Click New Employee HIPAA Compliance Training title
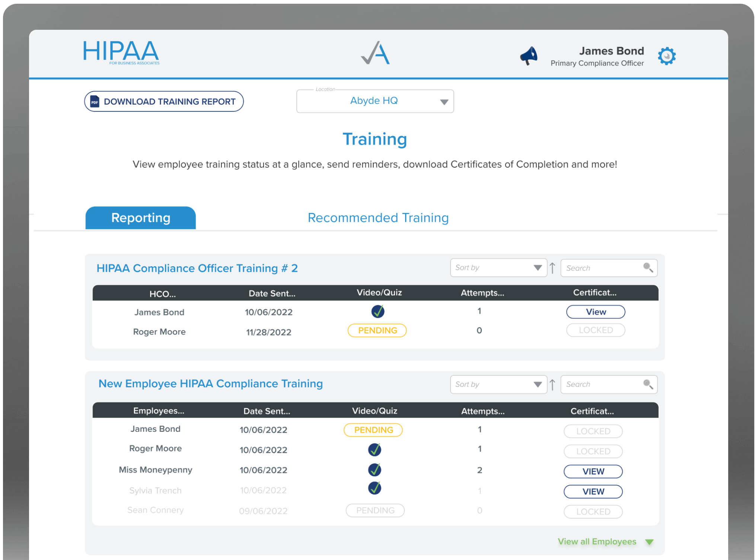The width and height of the screenshot is (755, 560). 210,384
